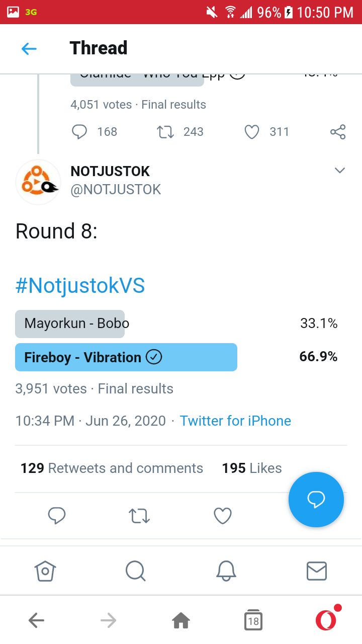Reply to the Round 8 tweet
This screenshot has width=362, height=644.
pyautogui.click(x=57, y=515)
